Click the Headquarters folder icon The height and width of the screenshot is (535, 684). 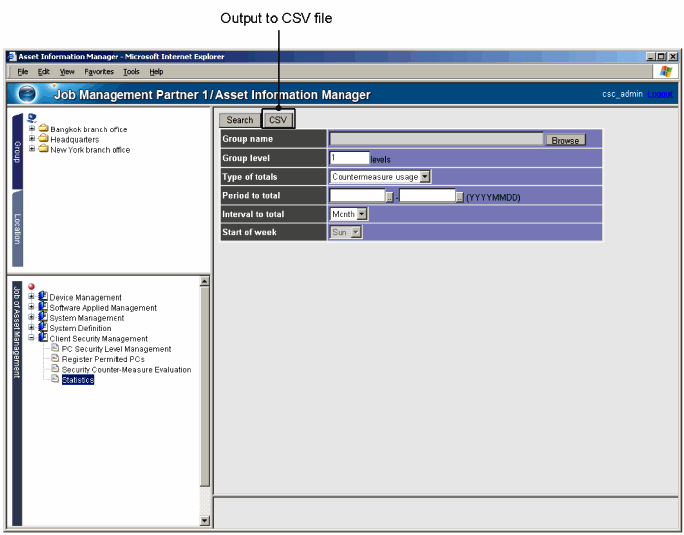[x=44, y=139]
